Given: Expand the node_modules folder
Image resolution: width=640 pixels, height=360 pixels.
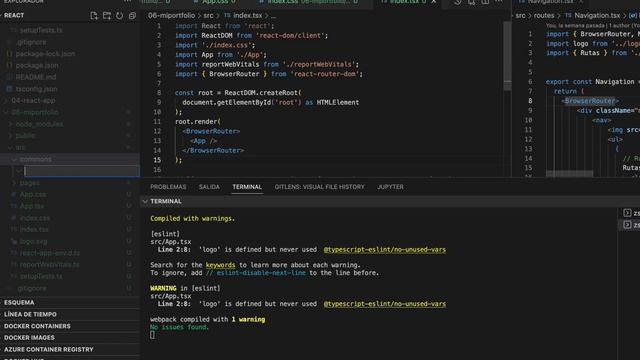Looking at the screenshot, I should pyautogui.click(x=11, y=124).
